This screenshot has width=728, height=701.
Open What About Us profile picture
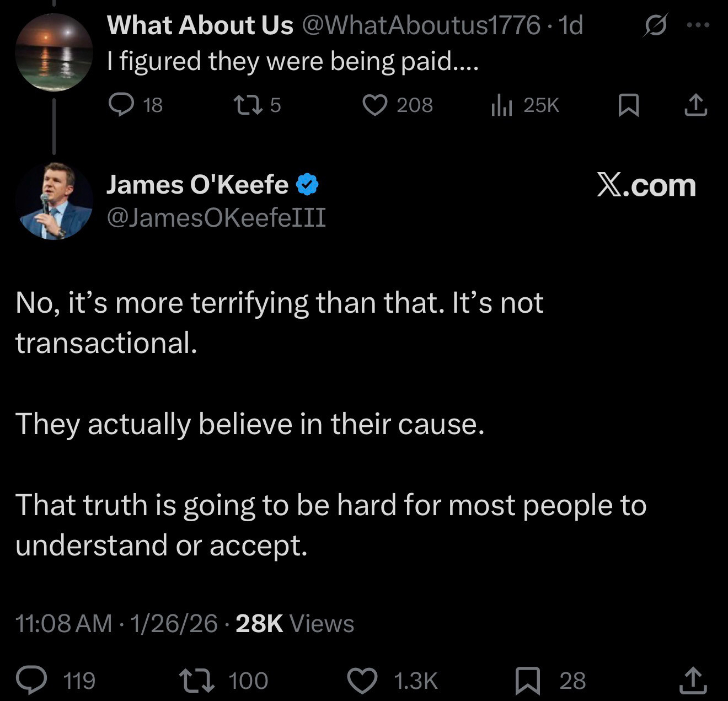click(x=54, y=52)
